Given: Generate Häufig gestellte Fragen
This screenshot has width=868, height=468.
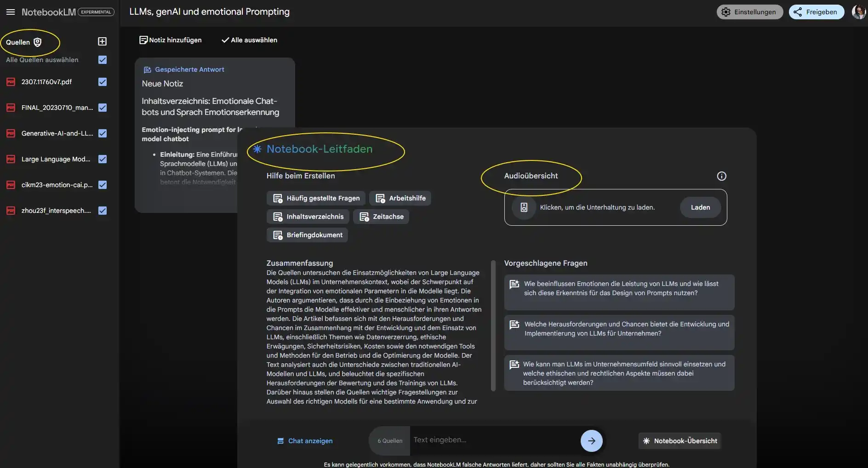Looking at the screenshot, I should (316, 198).
